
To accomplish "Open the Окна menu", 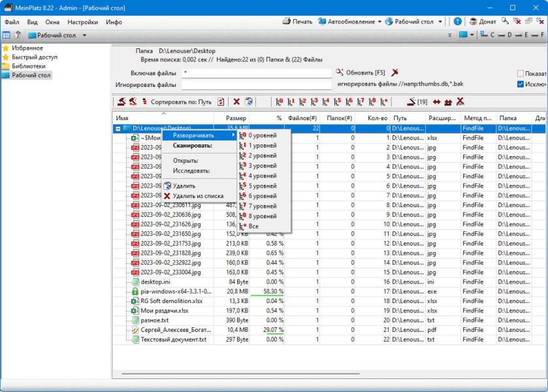I will (52, 22).
